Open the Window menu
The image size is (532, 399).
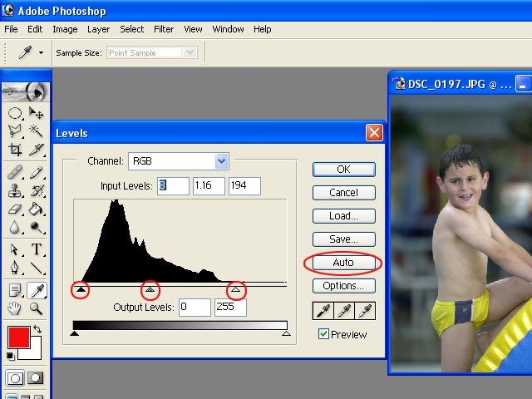click(x=228, y=29)
